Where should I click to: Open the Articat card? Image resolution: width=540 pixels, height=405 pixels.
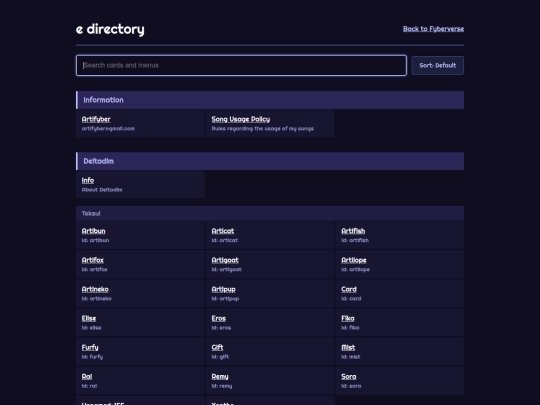[x=223, y=231]
